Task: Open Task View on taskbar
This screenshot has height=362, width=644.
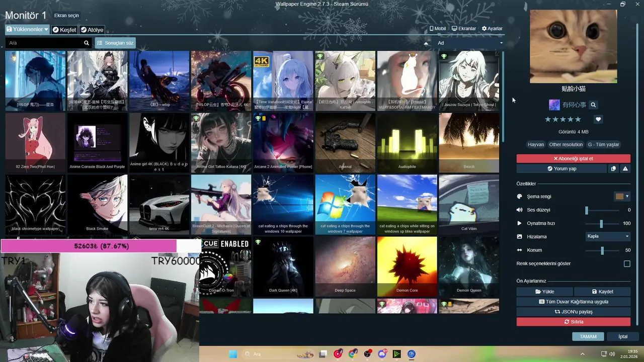Action: [x=323, y=354]
